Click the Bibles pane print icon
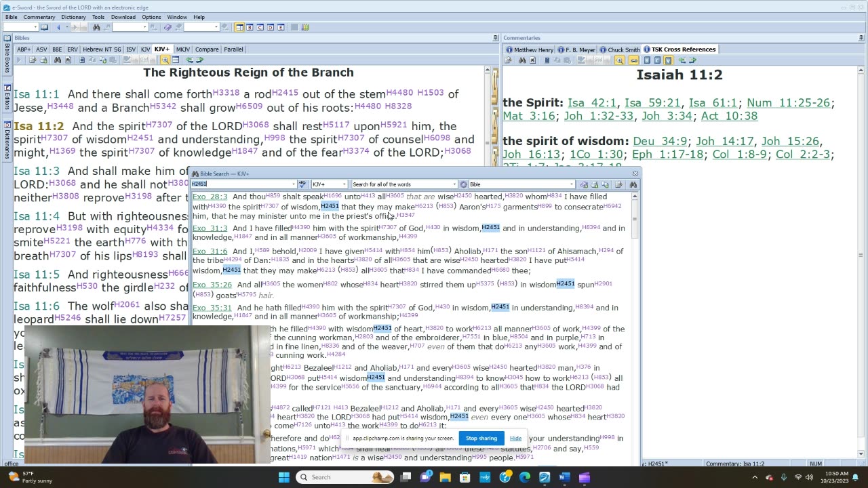 click(x=43, y=60)
